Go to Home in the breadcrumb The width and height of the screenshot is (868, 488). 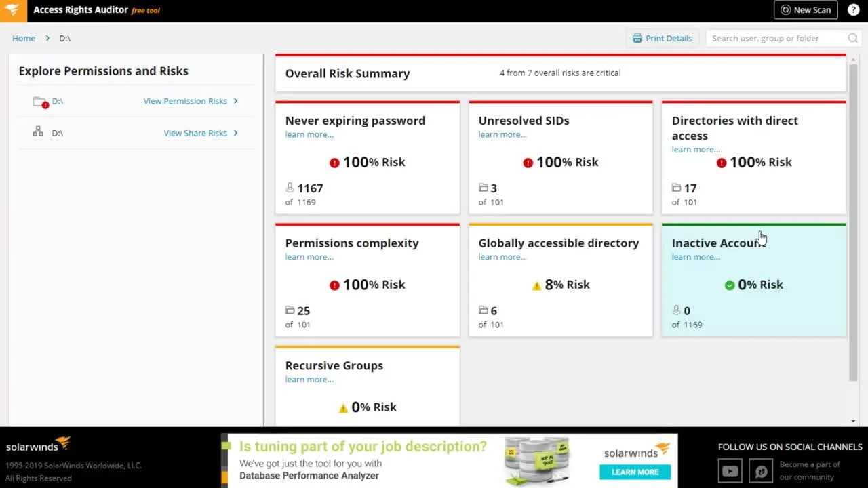pyautogui.click(x=24, y=39)
